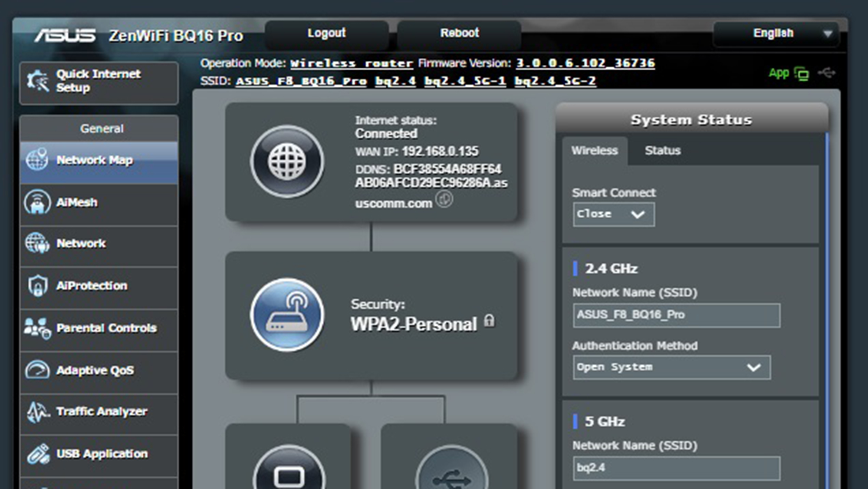Open Adaptive QoS in the sidebar

[99, 372]
